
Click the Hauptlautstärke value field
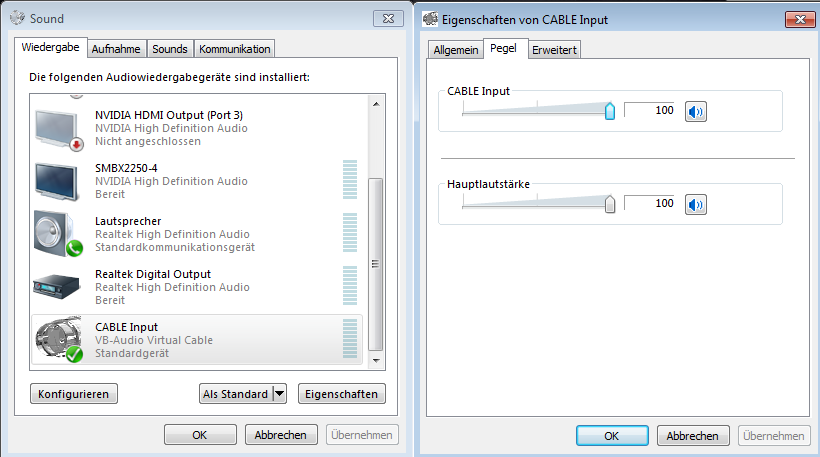(650, 204)
